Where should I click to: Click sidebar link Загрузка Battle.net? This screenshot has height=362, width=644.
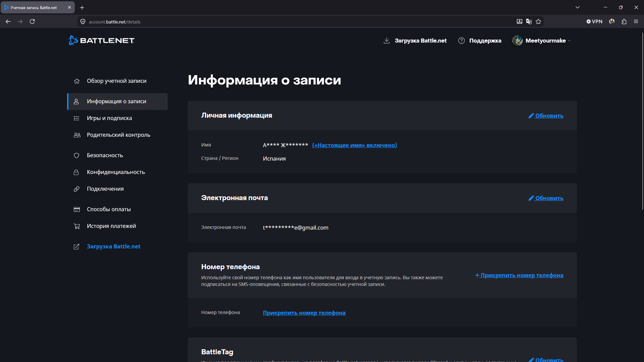(x=114, y=246)
